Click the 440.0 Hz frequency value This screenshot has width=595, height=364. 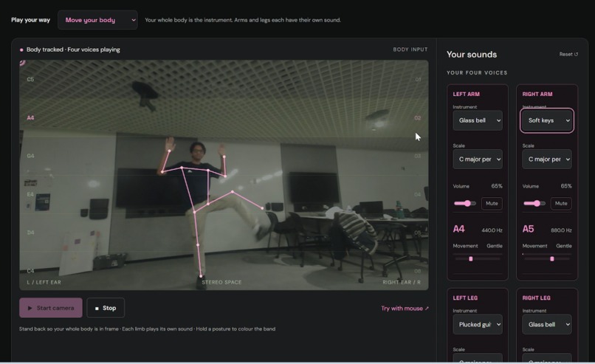(492, 230)
